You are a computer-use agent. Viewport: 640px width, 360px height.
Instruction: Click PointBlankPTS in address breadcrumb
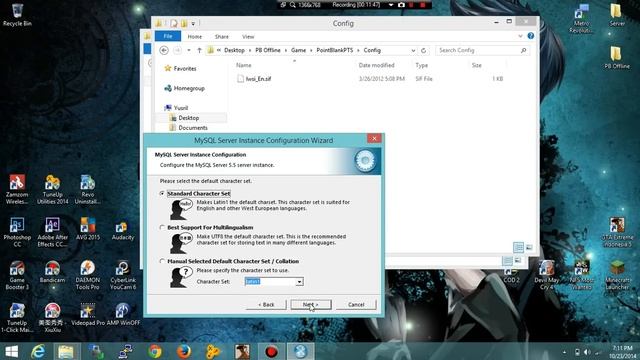335,50
